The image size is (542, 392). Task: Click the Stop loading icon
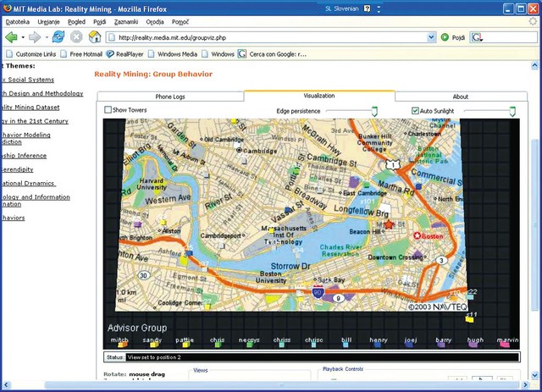click(76, 37)
